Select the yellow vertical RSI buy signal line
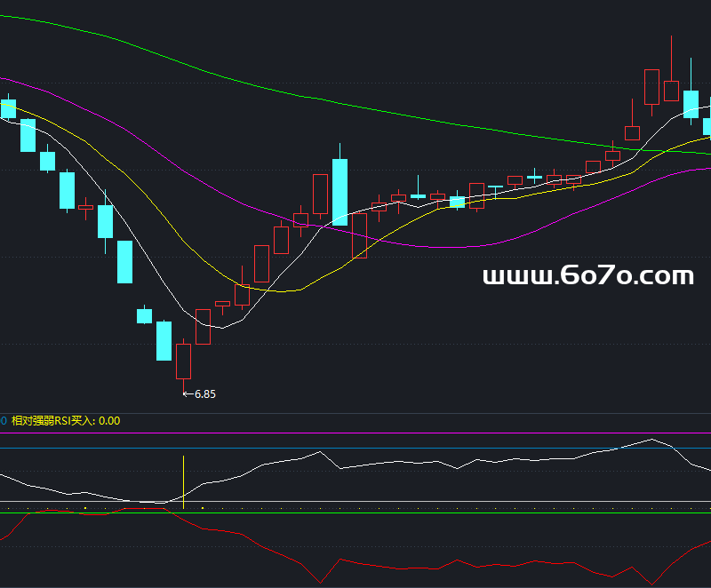The height and width of the screenshot is (588, 711). pyautogui.click(x=184, y=481)
